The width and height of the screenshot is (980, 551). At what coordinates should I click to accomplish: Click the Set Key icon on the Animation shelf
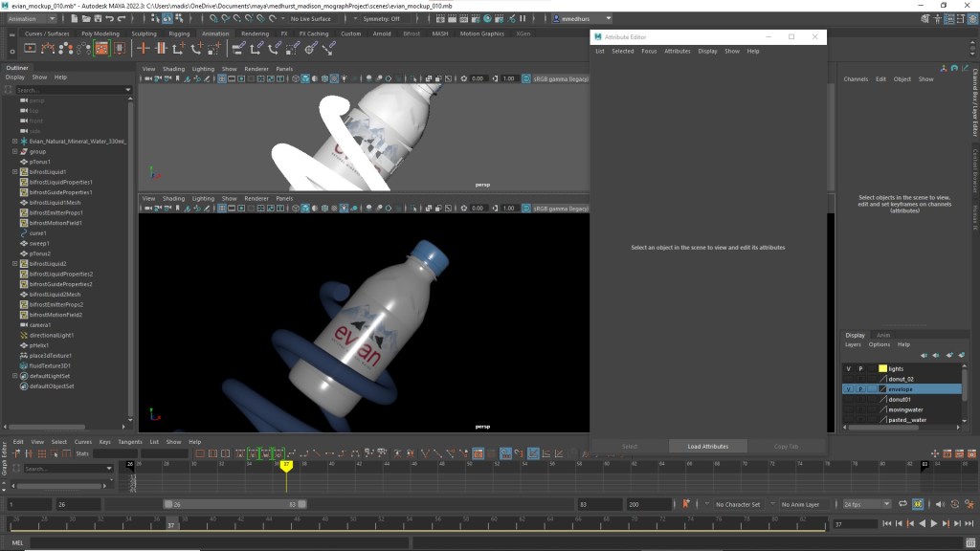(144, 48)
